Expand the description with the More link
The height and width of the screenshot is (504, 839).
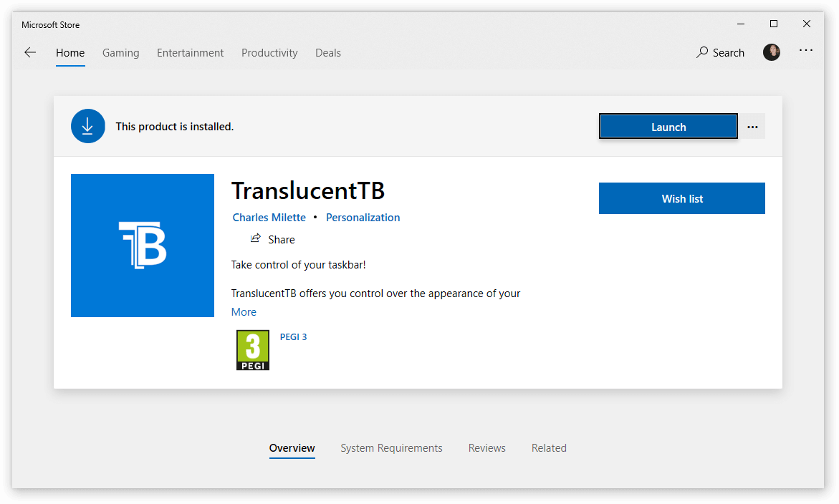(x=244, y=312)
